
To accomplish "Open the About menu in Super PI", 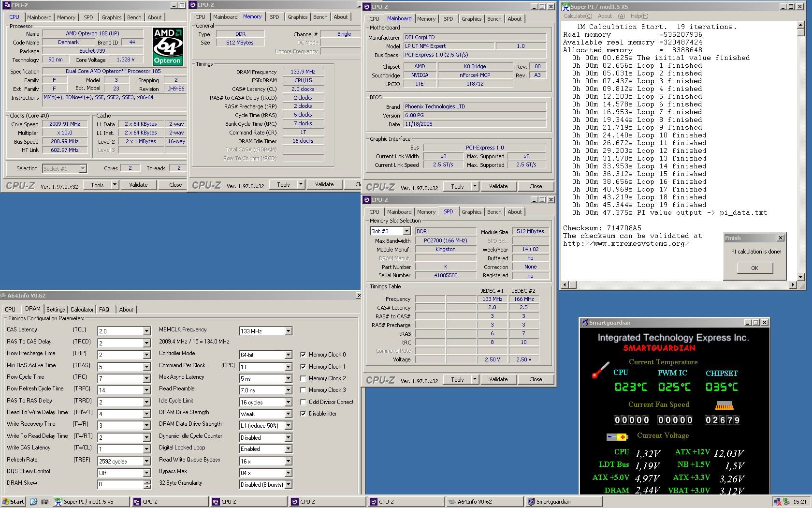I will (x=611, y=16).
